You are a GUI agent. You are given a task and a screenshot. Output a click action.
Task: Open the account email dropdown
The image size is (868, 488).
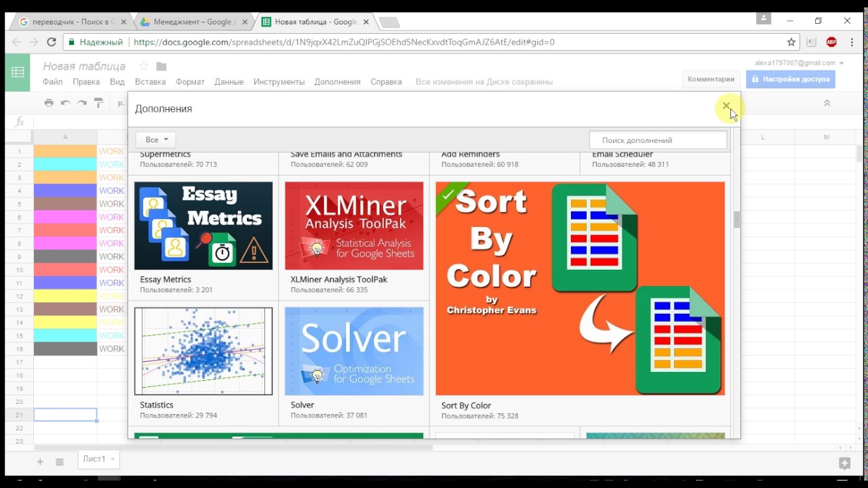coord(842,63)
